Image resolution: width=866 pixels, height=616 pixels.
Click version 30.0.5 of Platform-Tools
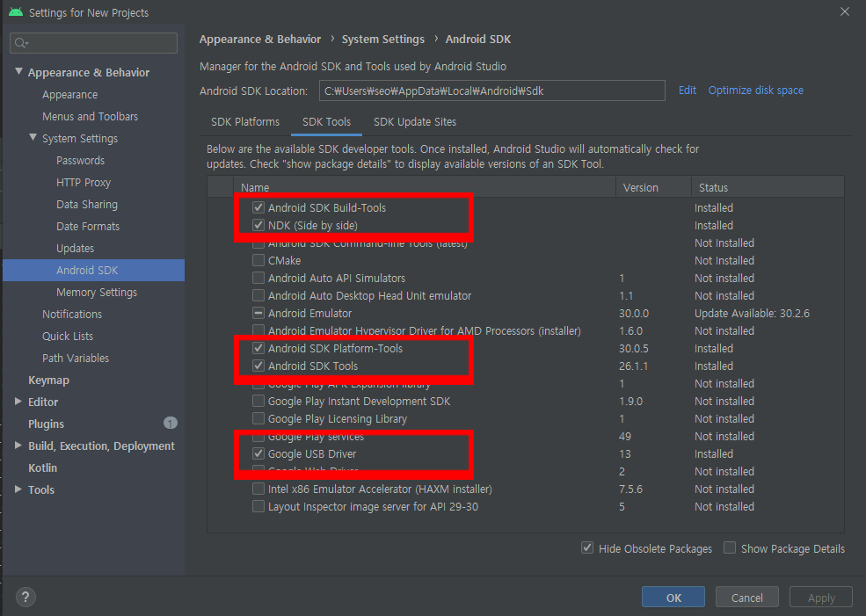click(634, 348)
